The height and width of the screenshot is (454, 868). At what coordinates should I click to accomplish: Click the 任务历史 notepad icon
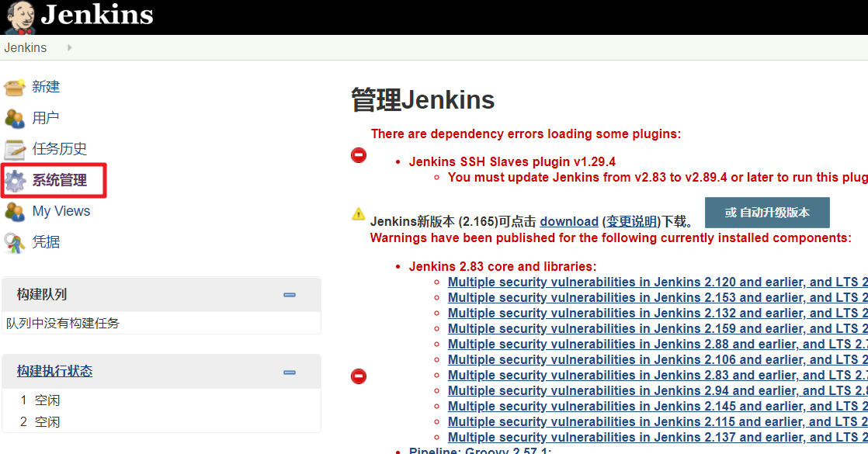coord(15,149)
